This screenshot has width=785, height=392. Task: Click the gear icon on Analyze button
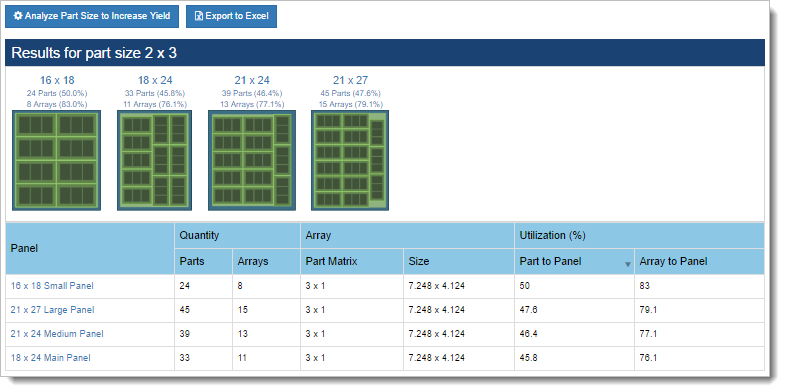coord(18,16)
